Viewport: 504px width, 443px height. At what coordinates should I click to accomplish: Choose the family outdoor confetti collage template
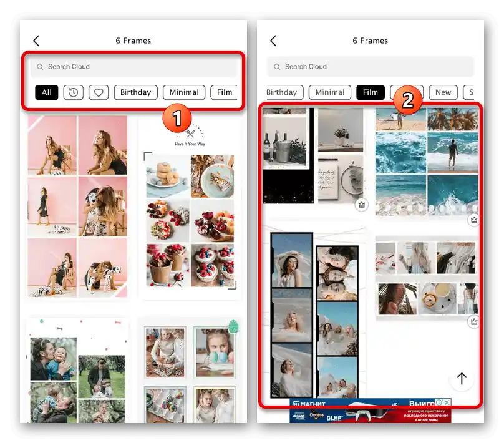pyautogui.click(x=77, y=371)
